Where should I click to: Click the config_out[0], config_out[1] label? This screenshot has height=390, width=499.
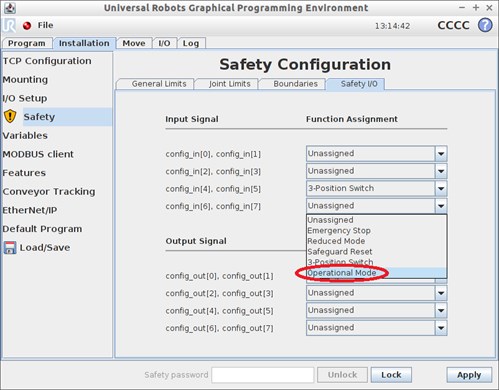219,276
